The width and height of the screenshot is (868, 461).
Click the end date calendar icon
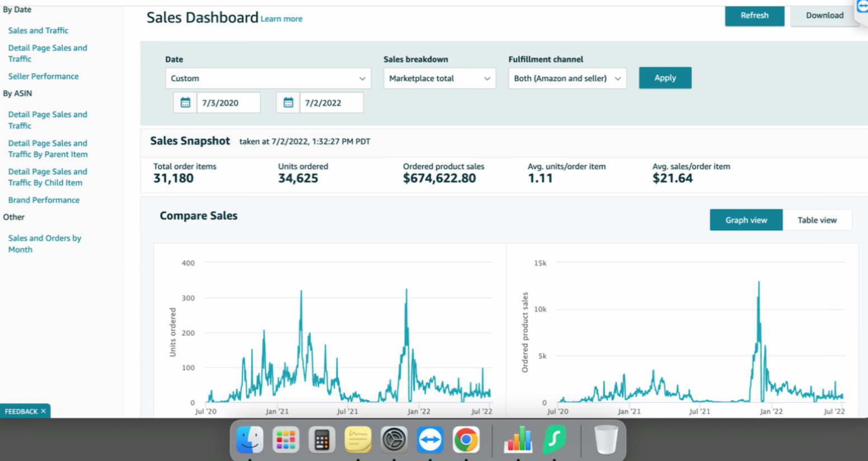click(288, 103)
